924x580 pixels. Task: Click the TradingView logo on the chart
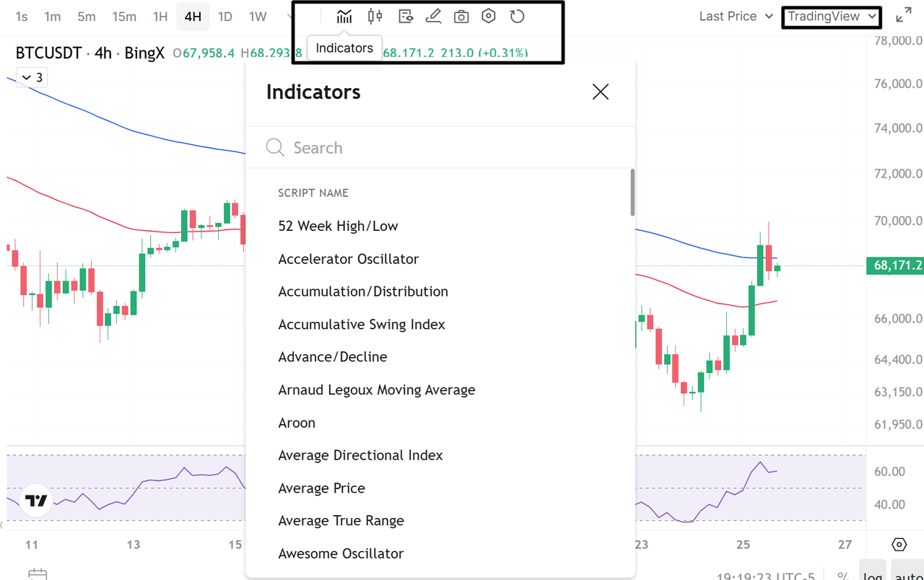pyautogui.click(x=36, y=500)
